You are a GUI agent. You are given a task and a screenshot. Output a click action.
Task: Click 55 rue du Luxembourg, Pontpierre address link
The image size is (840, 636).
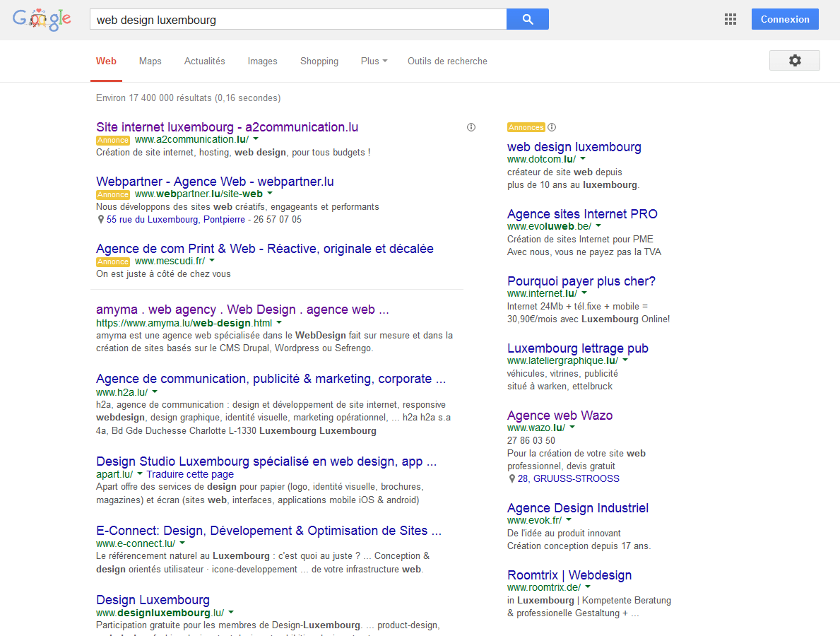(176, 220)
